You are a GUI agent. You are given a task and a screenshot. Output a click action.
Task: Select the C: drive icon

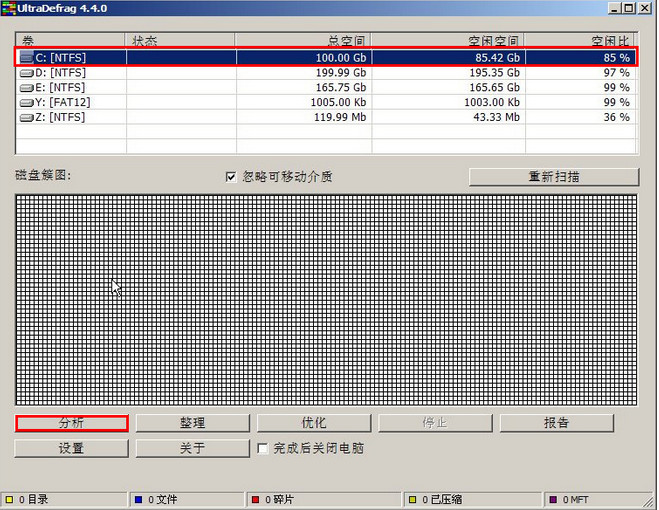pyautogui.click(x=27, y=58)
